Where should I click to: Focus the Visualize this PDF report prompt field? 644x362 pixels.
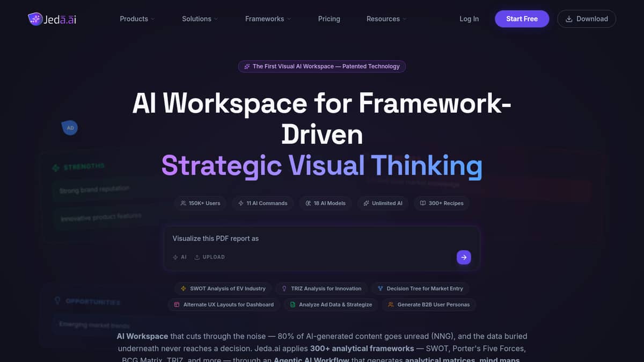tap(322, 238)
